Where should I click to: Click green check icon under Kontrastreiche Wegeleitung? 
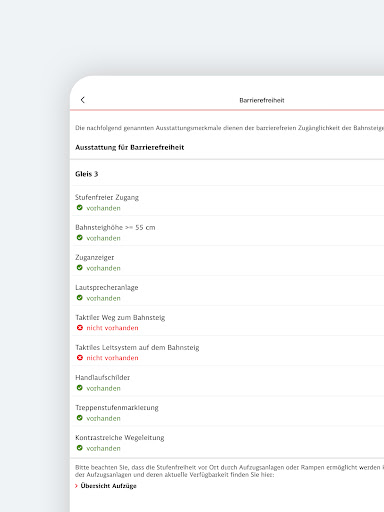[x=80, y=448]
